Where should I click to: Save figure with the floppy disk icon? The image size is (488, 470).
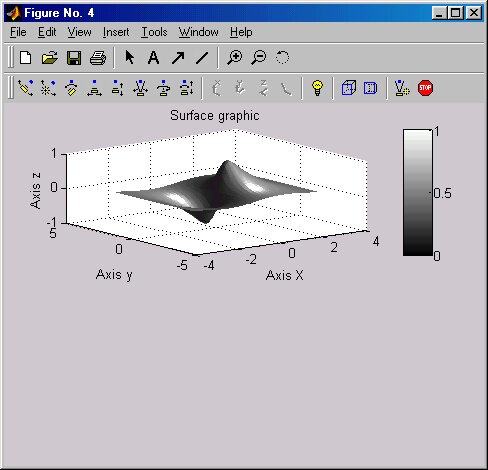click(74, 58)
